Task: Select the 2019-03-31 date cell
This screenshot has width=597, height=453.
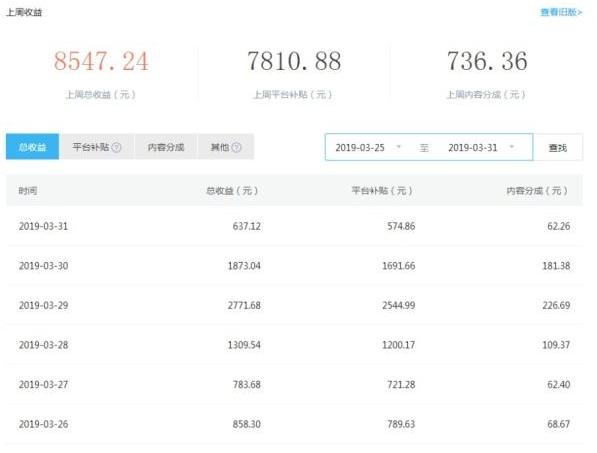Action: [x=43, y=226]
